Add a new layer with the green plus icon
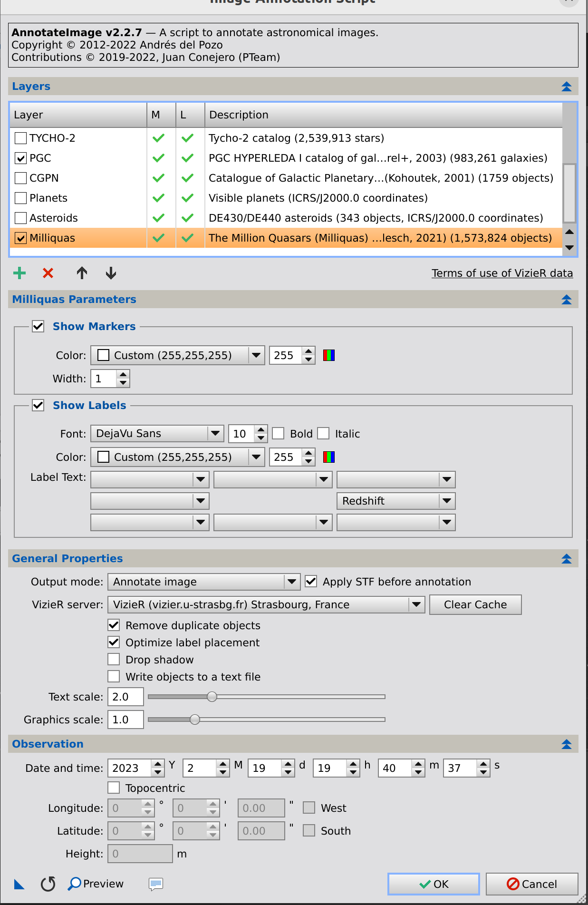The image size is (588, 905). tap(19, 273)
